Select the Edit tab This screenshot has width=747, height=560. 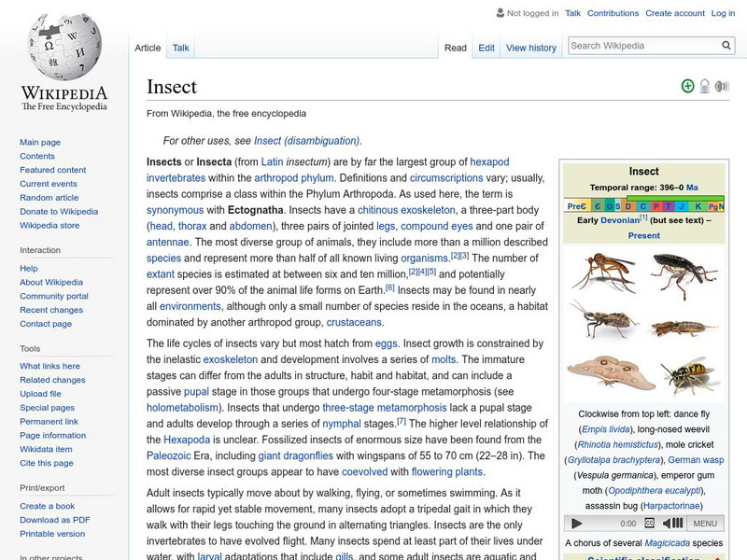coord(486,47)
